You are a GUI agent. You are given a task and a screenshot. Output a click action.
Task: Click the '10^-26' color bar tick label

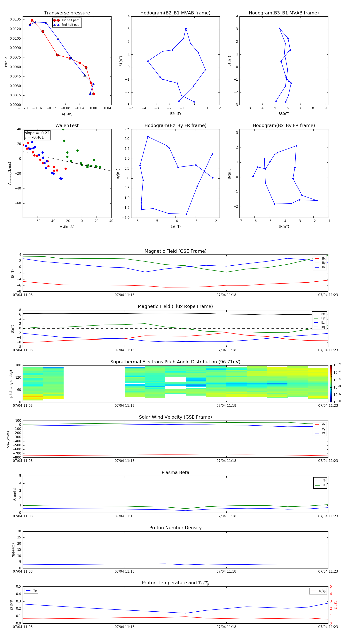(x=337, y=365)
